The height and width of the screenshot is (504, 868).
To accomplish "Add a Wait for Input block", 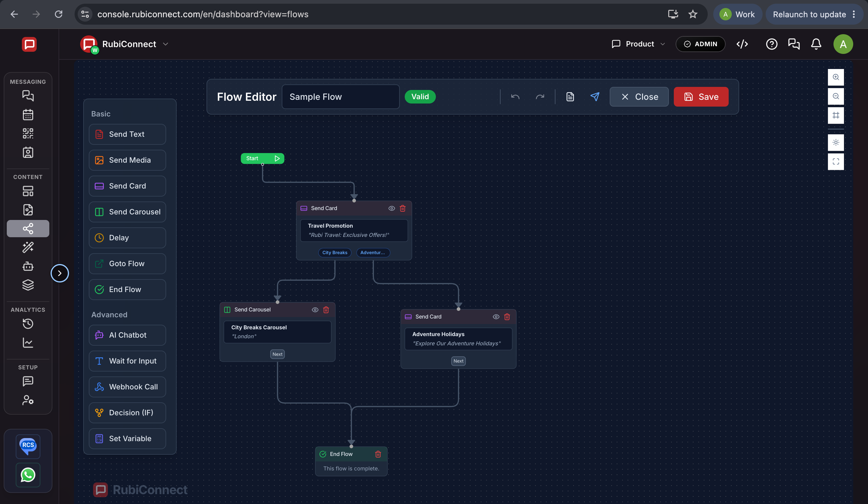I will click(x=127, y=361).
